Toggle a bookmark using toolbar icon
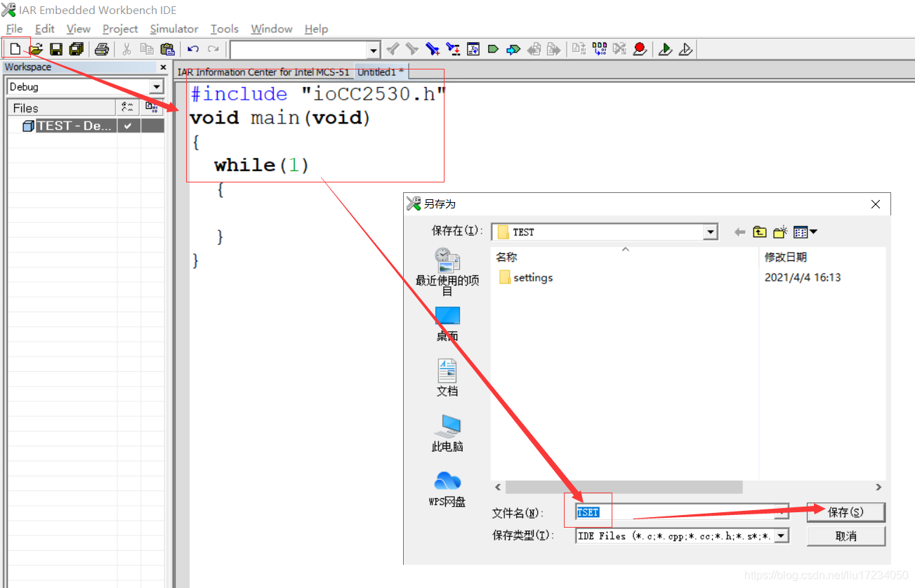 coord(493,49)
